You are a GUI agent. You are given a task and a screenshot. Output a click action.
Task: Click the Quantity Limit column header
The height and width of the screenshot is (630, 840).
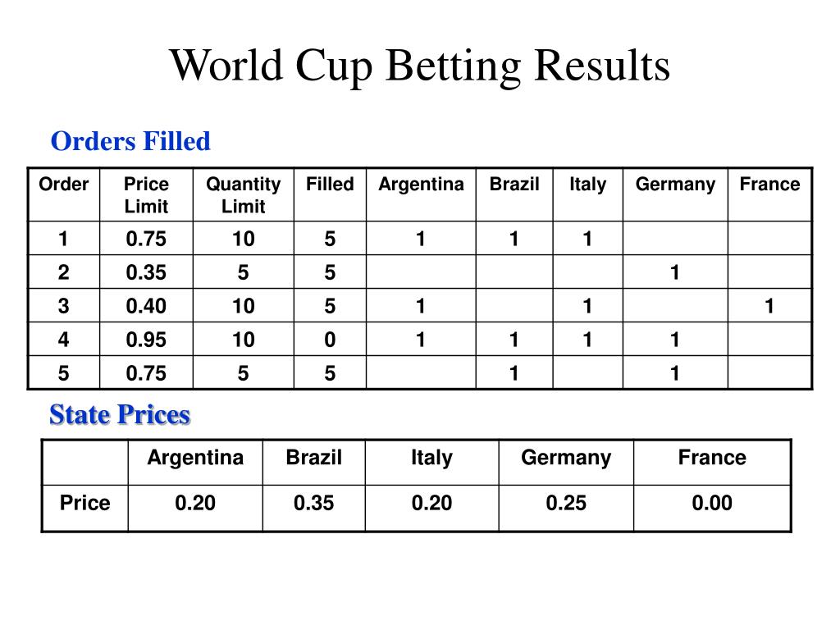pyautogui.click(x=243, y=195)
